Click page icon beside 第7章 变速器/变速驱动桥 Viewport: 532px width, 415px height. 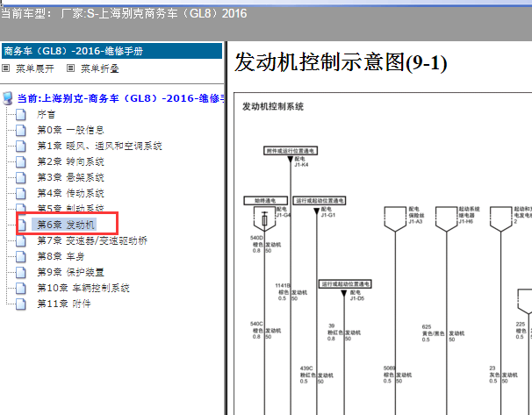point(21,240)
